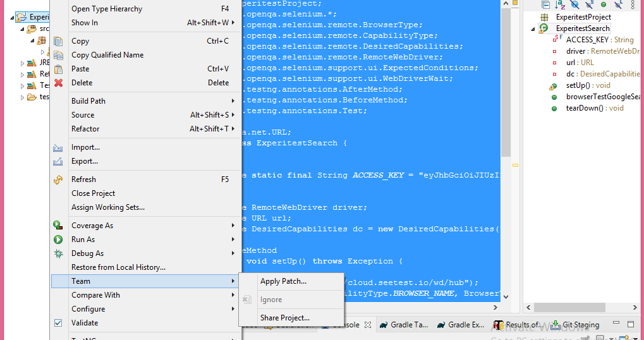Viewport: 644px width, 340px height.
Task: Open the Show In submenu
Action: (x=145, y=23)
